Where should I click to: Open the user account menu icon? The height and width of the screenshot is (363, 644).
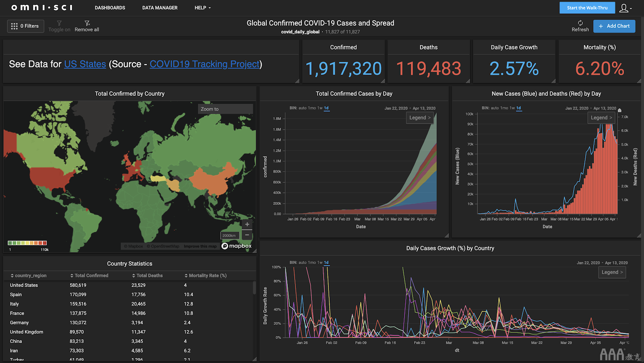coord(625,8)
